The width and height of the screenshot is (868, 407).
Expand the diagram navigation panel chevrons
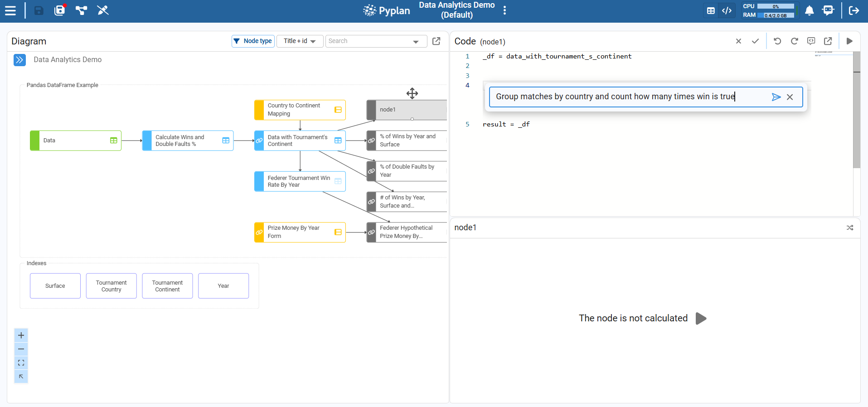(x=19, y=60)
